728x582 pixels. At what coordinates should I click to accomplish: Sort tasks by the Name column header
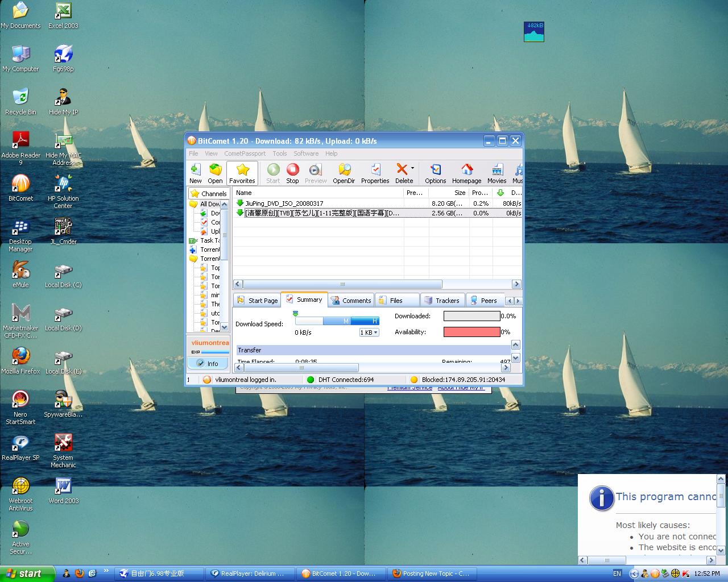pos(318,193)
